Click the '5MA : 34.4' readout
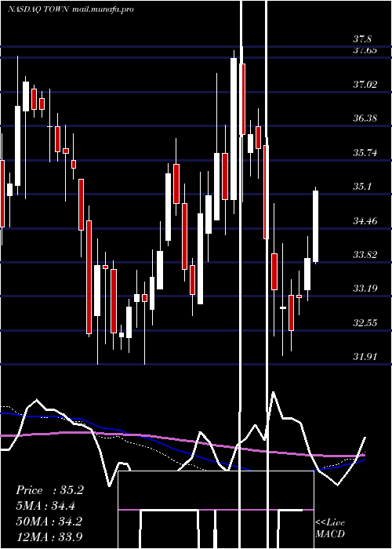Image resolution: width=392 pixels, height=549 pixels. (45, 506)
